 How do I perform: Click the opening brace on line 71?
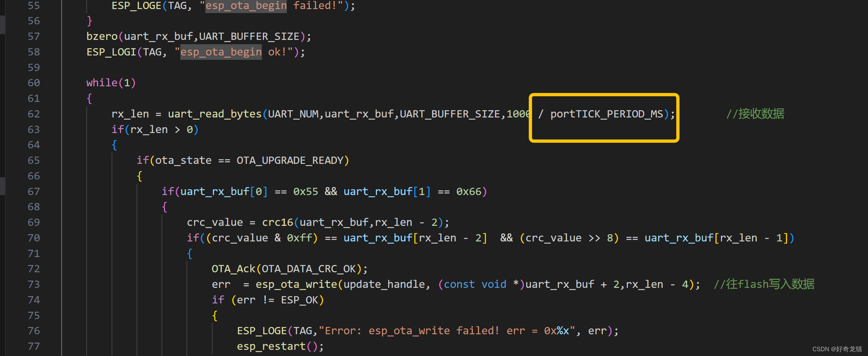pos(190,254)
